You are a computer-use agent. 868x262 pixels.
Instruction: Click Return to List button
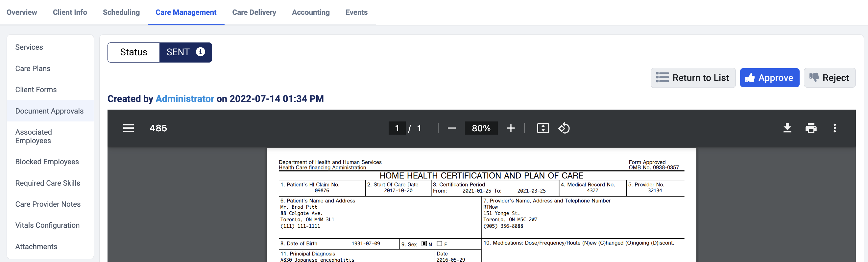pos(693,78)
